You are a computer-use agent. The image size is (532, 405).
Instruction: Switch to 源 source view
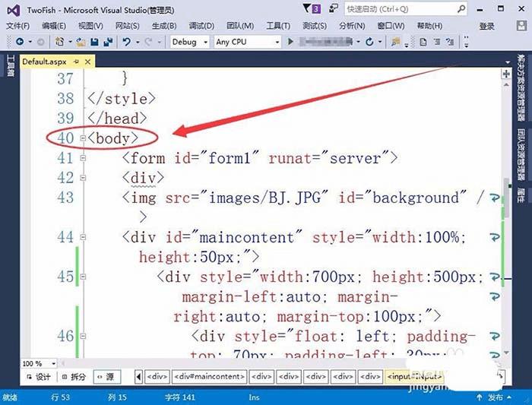106,377
